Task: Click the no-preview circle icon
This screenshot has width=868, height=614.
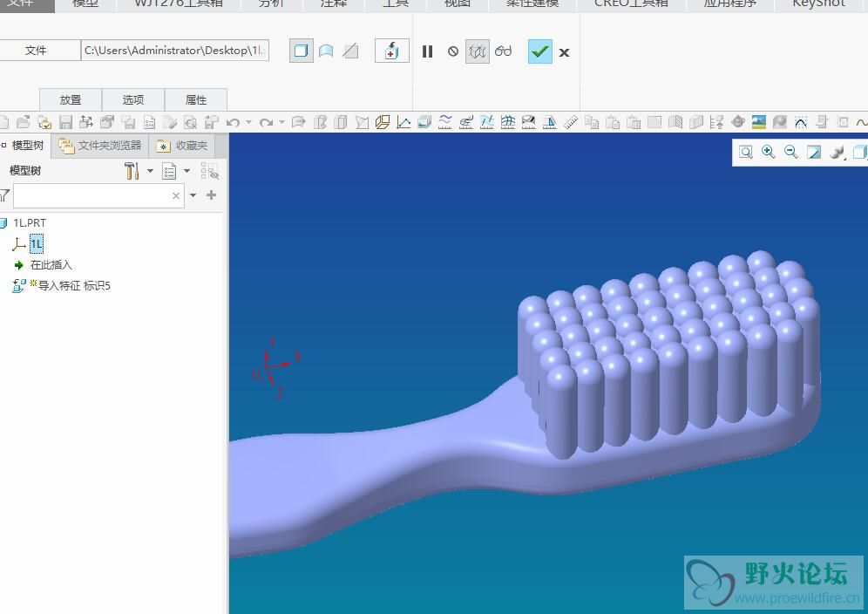Action: click(453, 51)
